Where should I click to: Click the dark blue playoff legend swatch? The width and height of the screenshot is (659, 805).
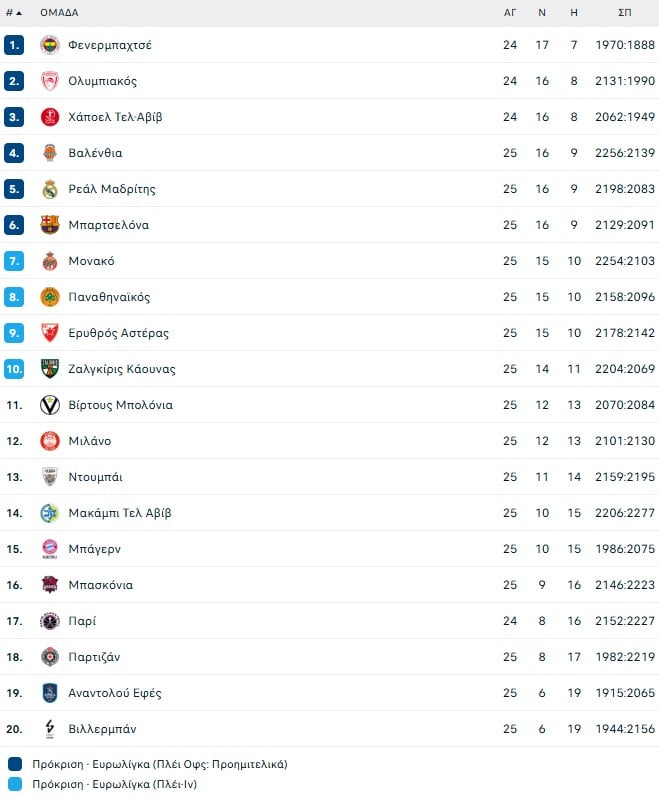click(x=14, y=764)
